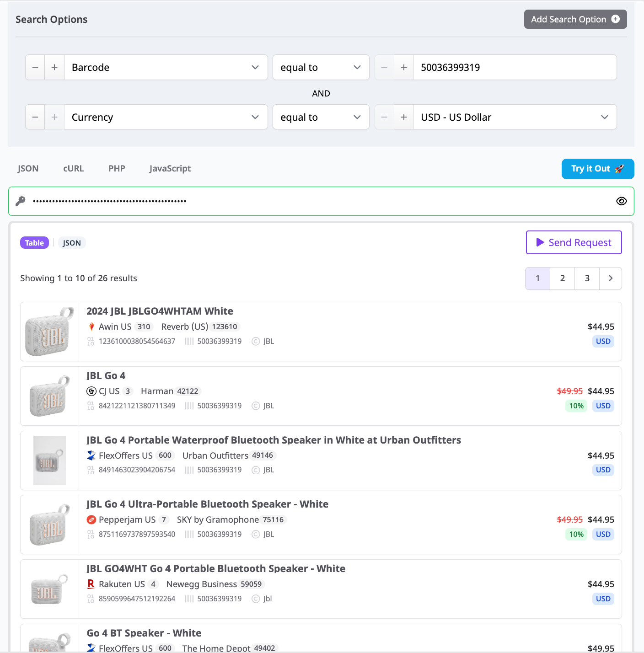This screenshot has width=644, height=653.
Task: Open thumbnail of 2024 JBL JBLGO4WHTAM White
Action: point(49,332)
